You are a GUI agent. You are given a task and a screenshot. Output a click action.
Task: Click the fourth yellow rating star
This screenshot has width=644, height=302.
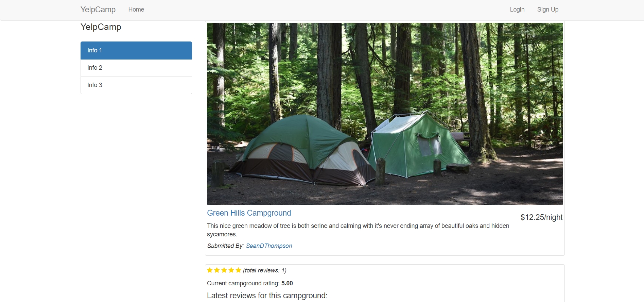tap(231, 270)
